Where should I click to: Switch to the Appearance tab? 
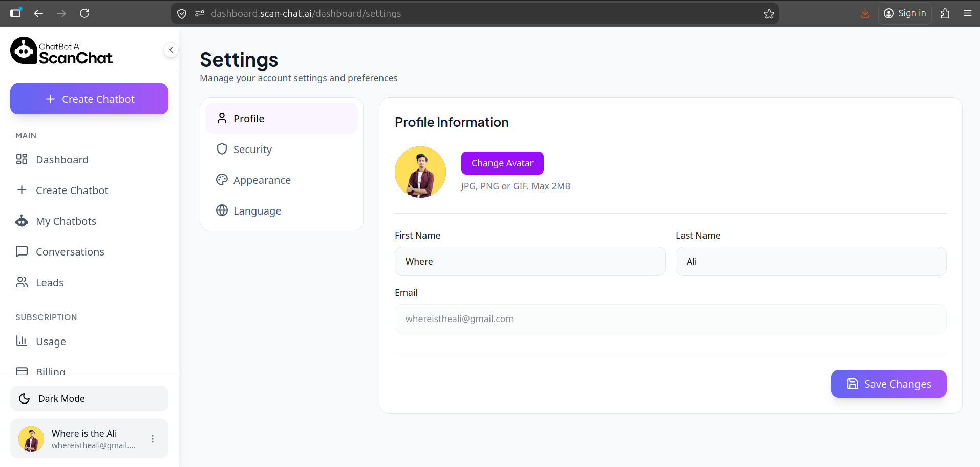click(282, 180)
